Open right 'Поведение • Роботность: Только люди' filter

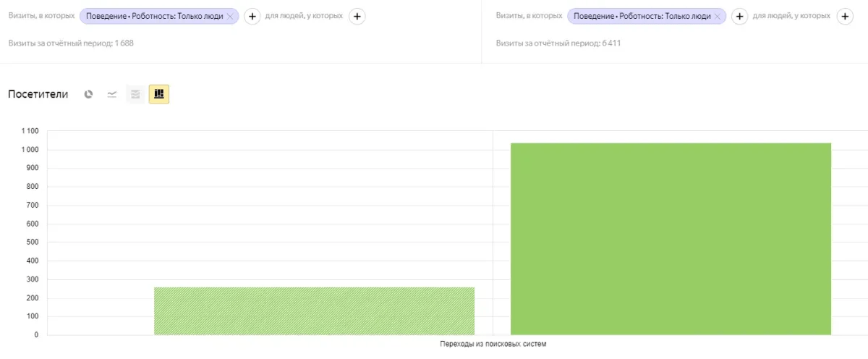(642, 16)
